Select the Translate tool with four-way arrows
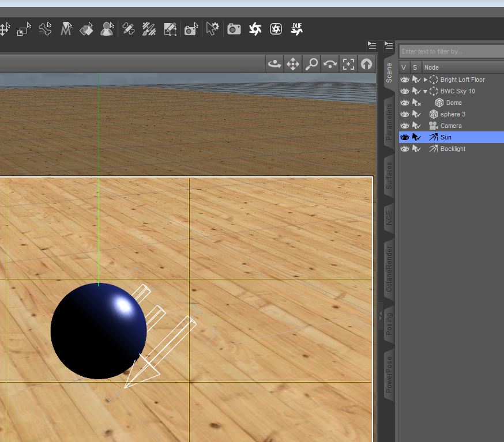 (x=5, y=29)
